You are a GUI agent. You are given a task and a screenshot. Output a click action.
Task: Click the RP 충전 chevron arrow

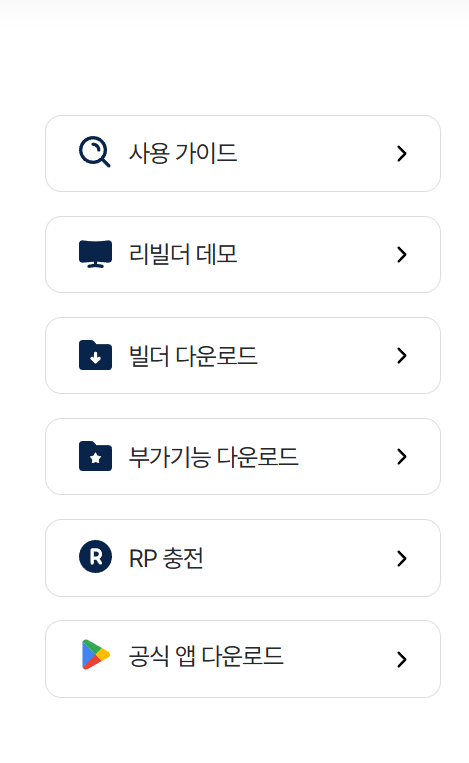(x=402, y=558)
